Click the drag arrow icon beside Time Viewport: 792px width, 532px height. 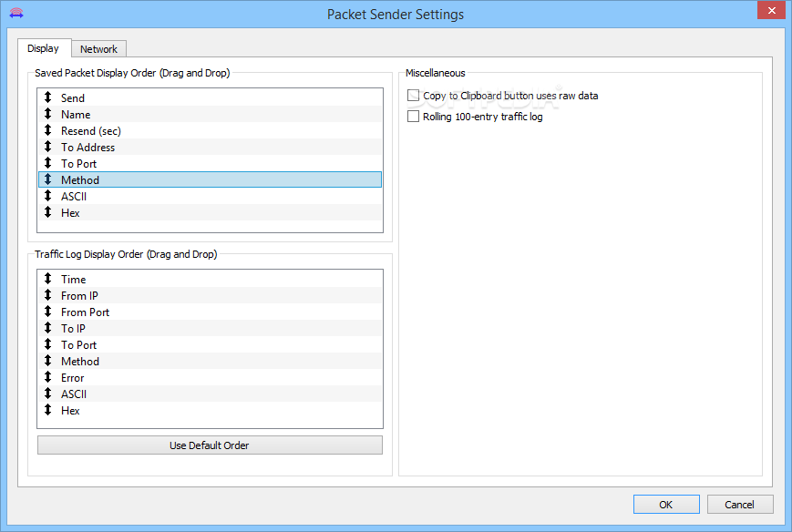click(47, 278)
